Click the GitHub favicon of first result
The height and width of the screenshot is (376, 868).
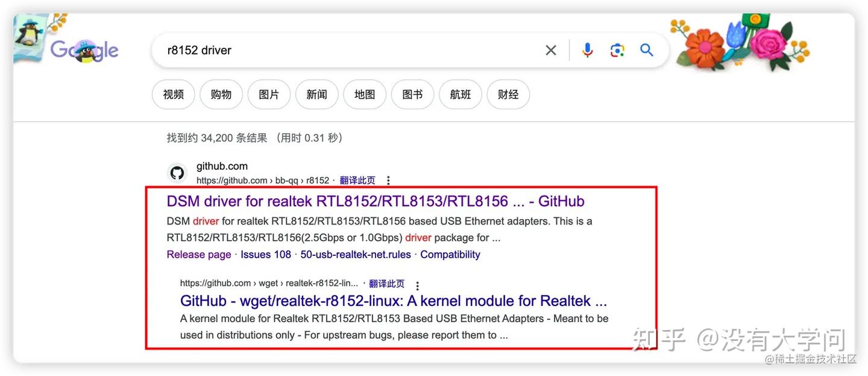tap(177, 173)
